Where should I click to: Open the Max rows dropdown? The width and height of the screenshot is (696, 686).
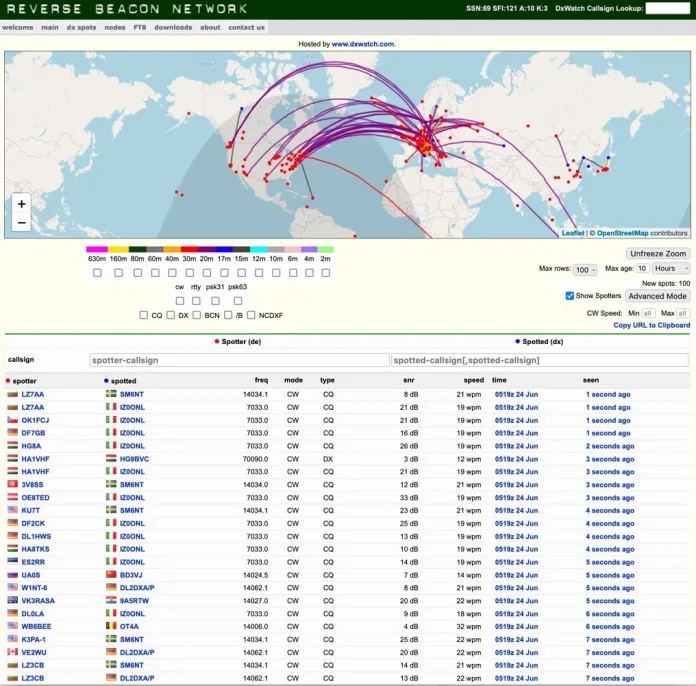pos(583,269)
